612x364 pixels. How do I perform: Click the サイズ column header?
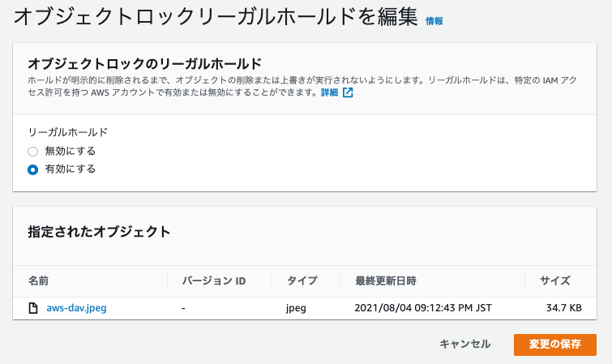555,280
